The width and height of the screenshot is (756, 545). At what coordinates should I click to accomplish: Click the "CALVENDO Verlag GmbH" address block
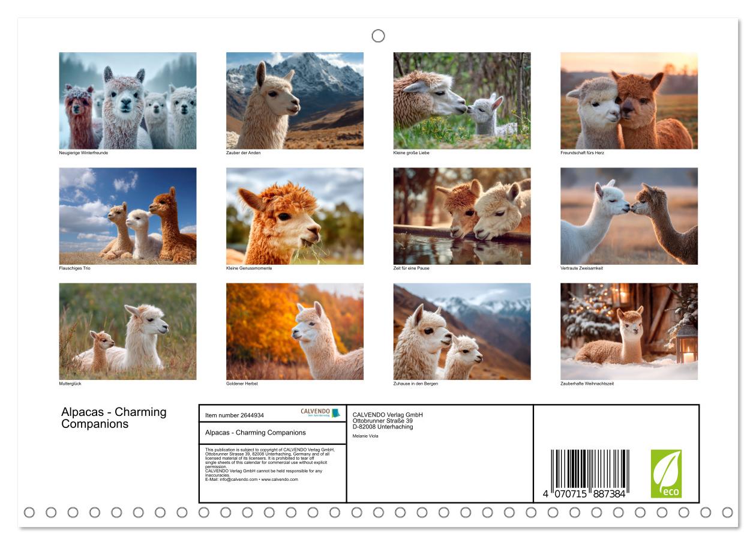coord(388,420)
